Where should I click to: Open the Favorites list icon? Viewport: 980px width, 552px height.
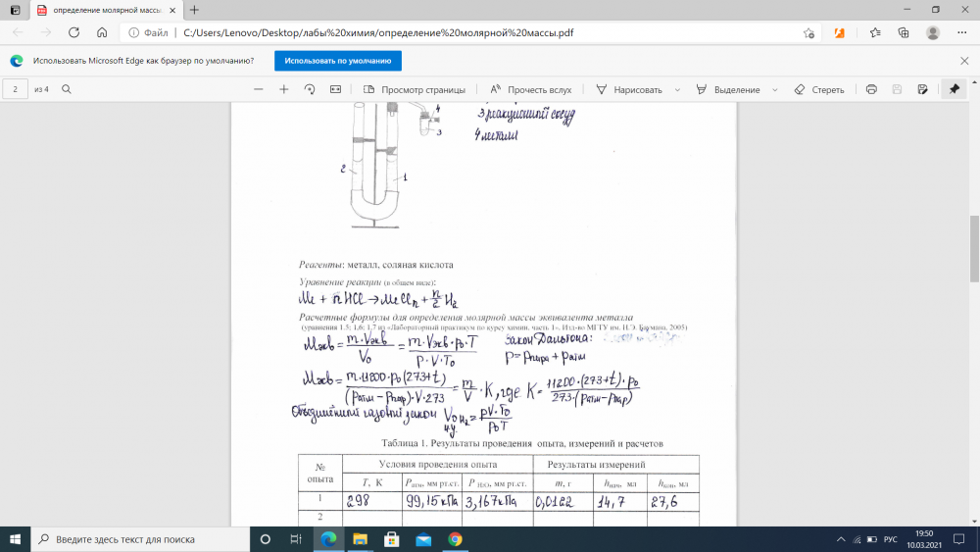(x=875, y=32)
